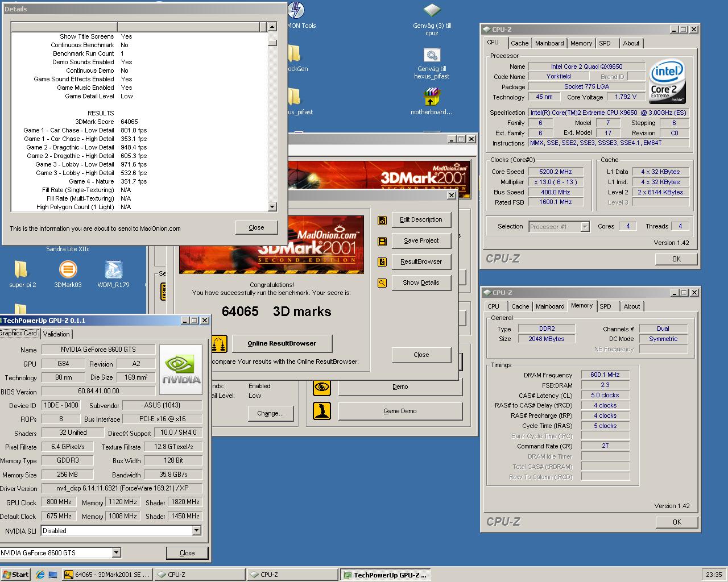Open the cpuz shortcut icon on desktop
The width and height of the screenshot is (728, 582).
point(432,11)
